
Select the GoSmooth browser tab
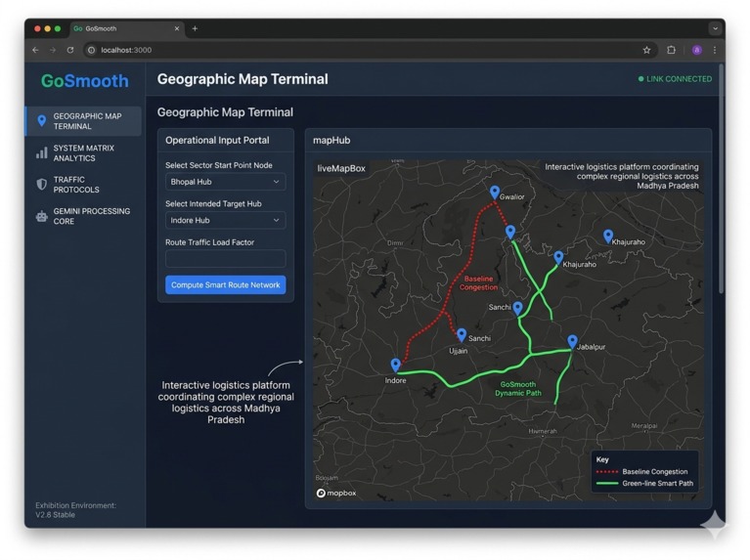coord(127,28)
